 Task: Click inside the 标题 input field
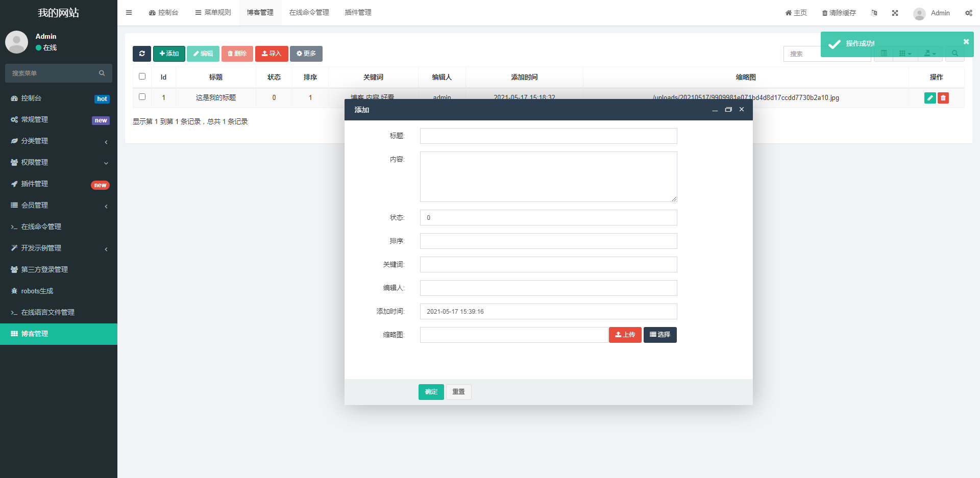coord(548,136)
